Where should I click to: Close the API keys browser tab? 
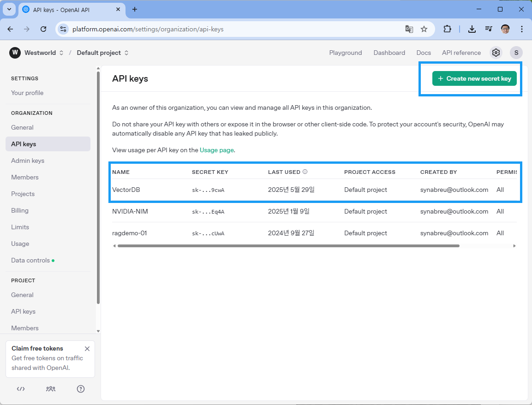(118, 10)
